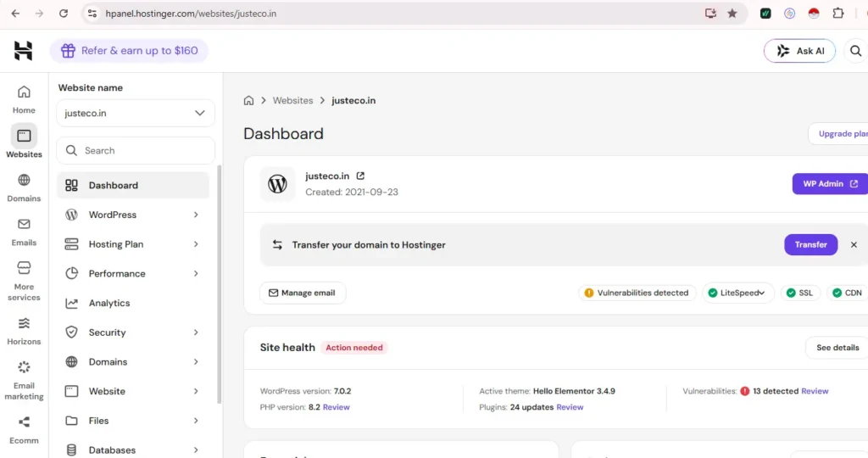Open justeco.in external link icon
The height and width of the screenshot is (458, 868).
tap(360, 176)
